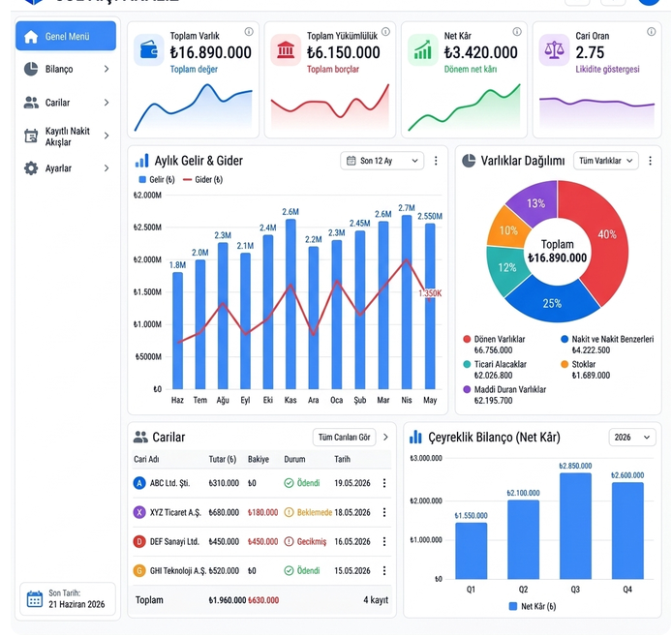Show info for Net Kâr card
The height and width of the screenshot is (637, 672).
517,32
